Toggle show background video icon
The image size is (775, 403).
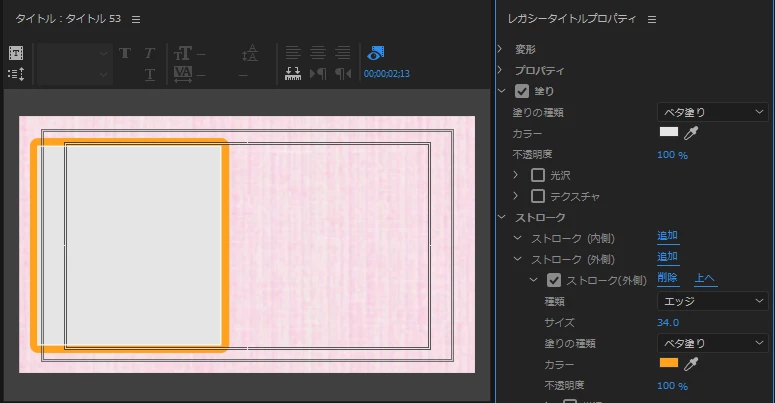[x=376, y=52]
